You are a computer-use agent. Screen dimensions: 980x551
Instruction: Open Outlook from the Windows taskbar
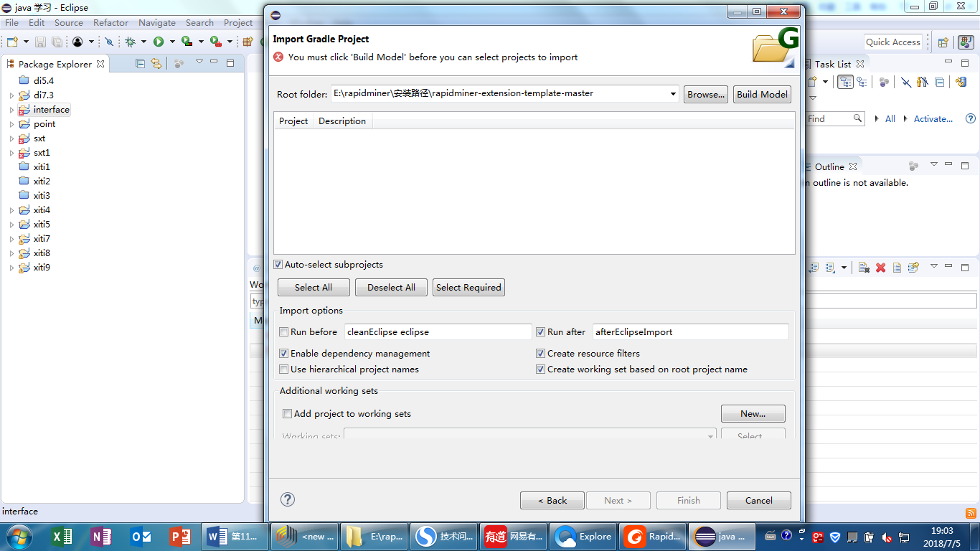point(141,536)
